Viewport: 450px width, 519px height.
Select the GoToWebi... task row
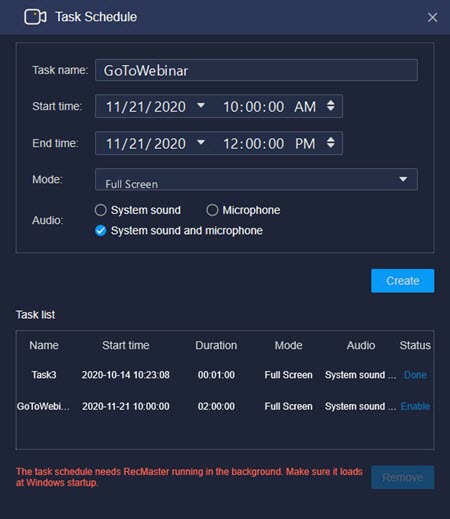coord(225,406)
